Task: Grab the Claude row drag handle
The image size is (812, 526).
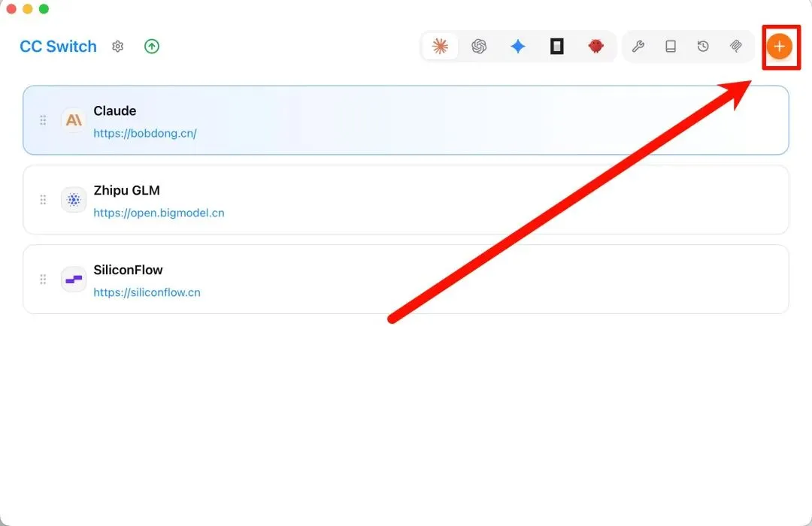Action: point(43,120)
